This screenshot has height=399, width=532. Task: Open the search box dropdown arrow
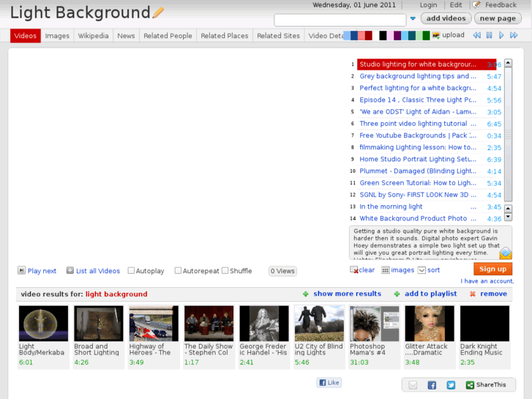(413, 19)
